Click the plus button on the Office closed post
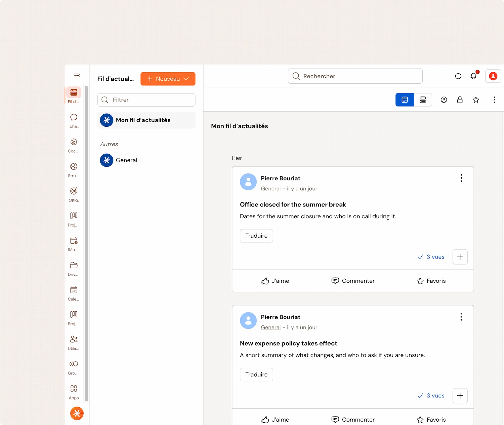 tap(460, 257)
